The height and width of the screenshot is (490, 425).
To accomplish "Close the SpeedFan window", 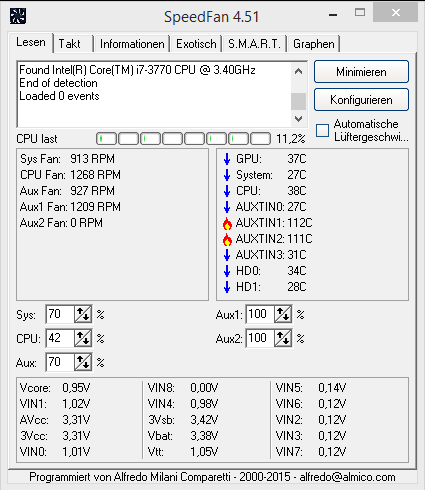I will pyautogui.click(x=396, y=13).
